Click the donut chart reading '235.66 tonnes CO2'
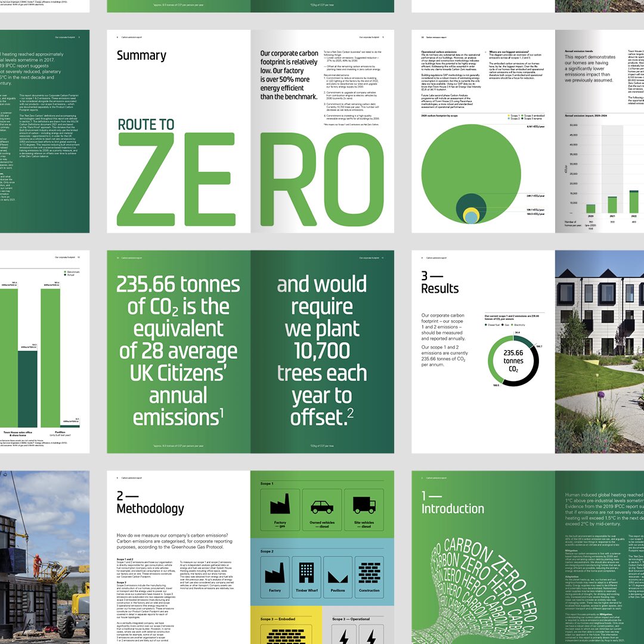The width and height of the screenshot is (644, 644). coord(513,361)
